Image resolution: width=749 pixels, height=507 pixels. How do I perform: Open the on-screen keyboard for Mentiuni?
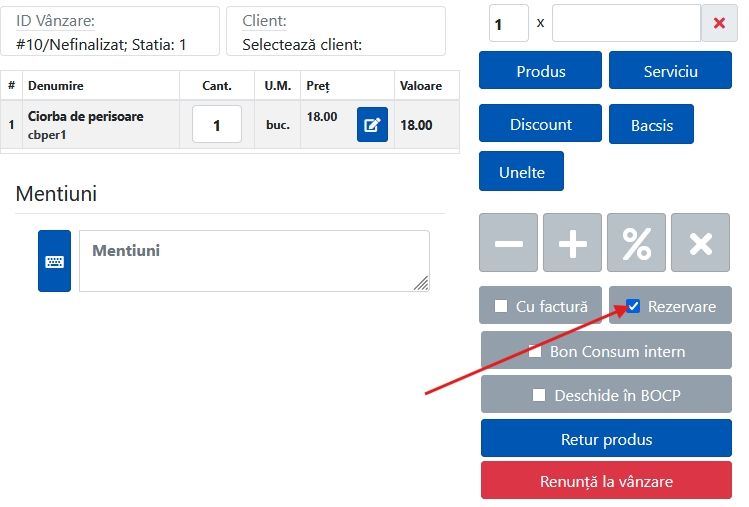[x=54, y=261]
